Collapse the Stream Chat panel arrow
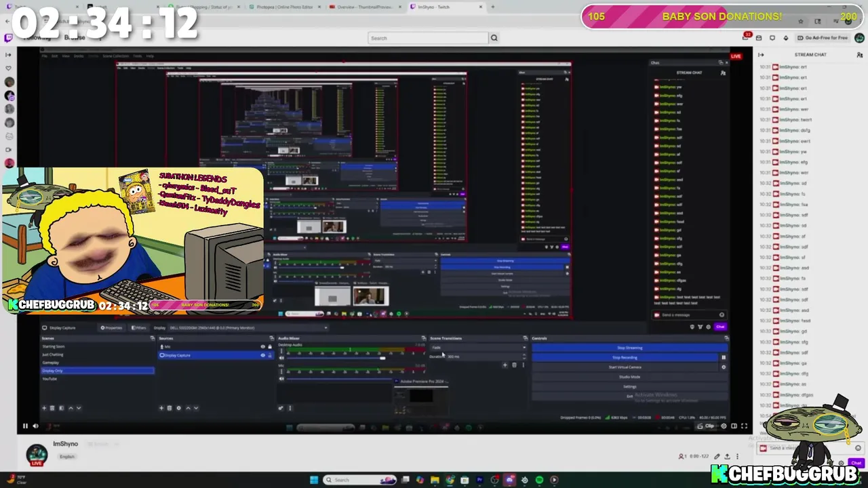868x488 pixels. tap(761, 55)
